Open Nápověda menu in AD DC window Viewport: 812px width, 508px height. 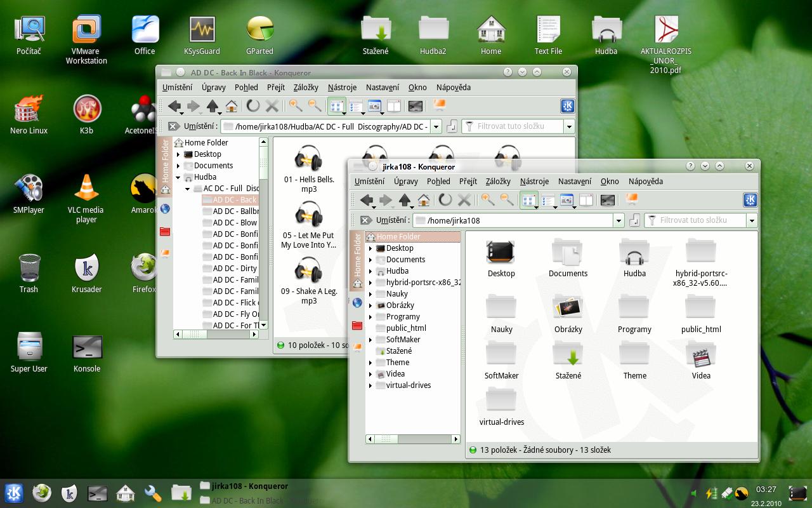point(454,87)
